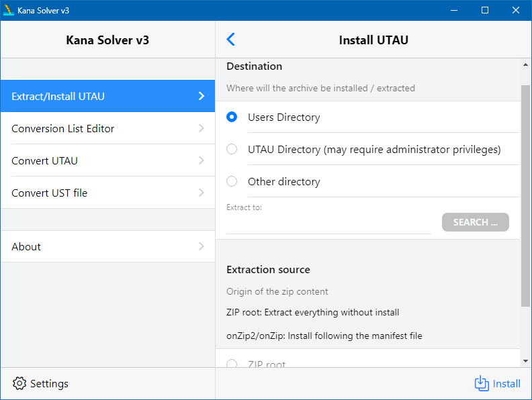Image resolution: width=532 pixels, height=400 pixels.
Task: Click the Destination heading
Action: 254,66
